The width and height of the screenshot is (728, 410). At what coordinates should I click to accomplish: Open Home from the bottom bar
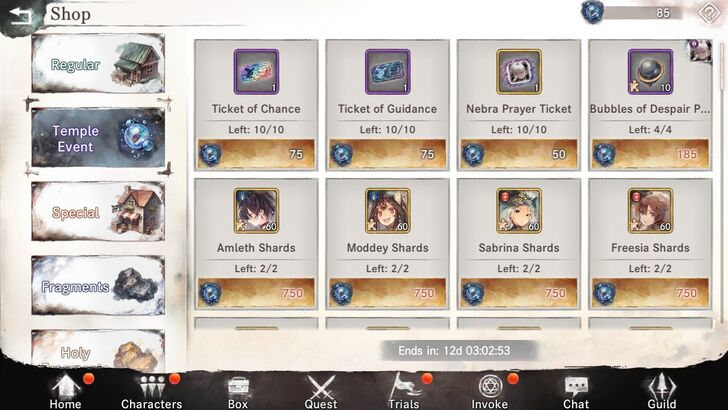65,391
